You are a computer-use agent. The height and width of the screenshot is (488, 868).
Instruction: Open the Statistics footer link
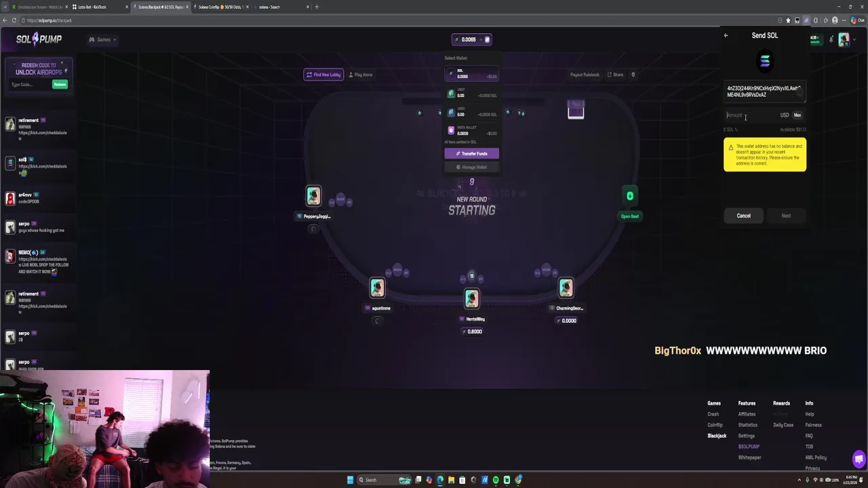tap(748, 425)
